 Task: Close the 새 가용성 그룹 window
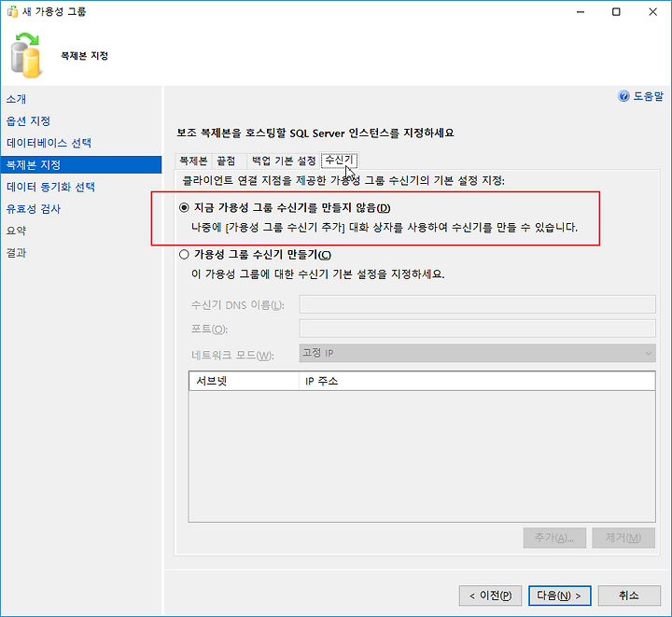click(x=652, y=11)
